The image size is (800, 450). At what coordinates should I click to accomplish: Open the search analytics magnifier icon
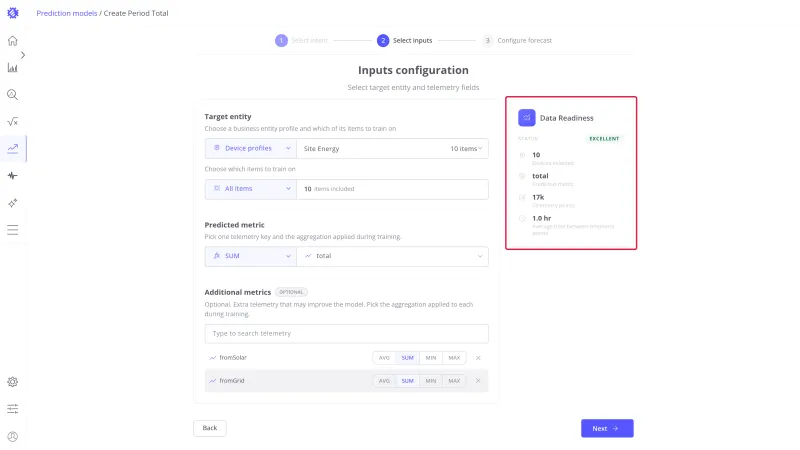tap(13, 94)
